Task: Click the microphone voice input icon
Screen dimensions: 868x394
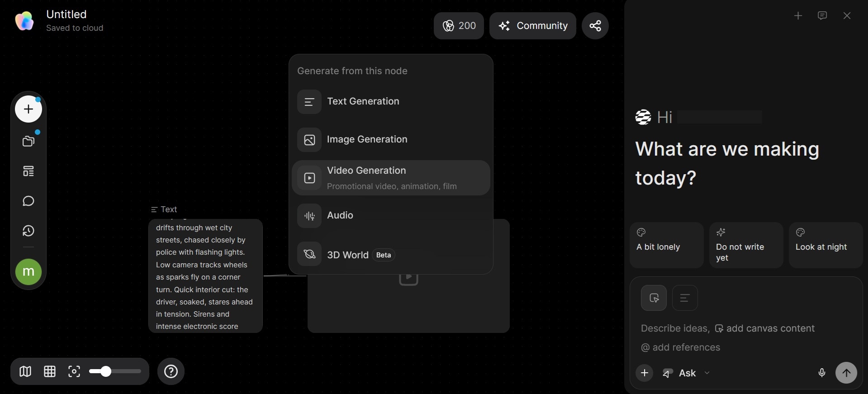Action: click(x=822, y=373)
